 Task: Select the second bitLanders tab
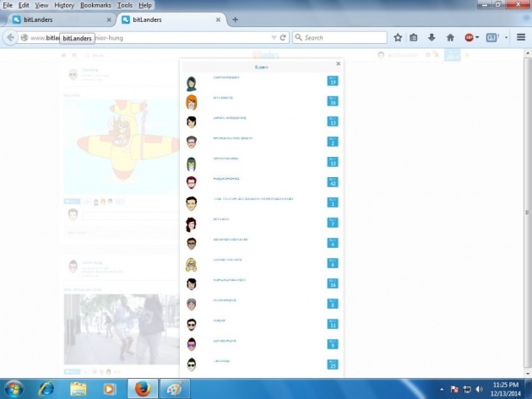coord(171,19)
